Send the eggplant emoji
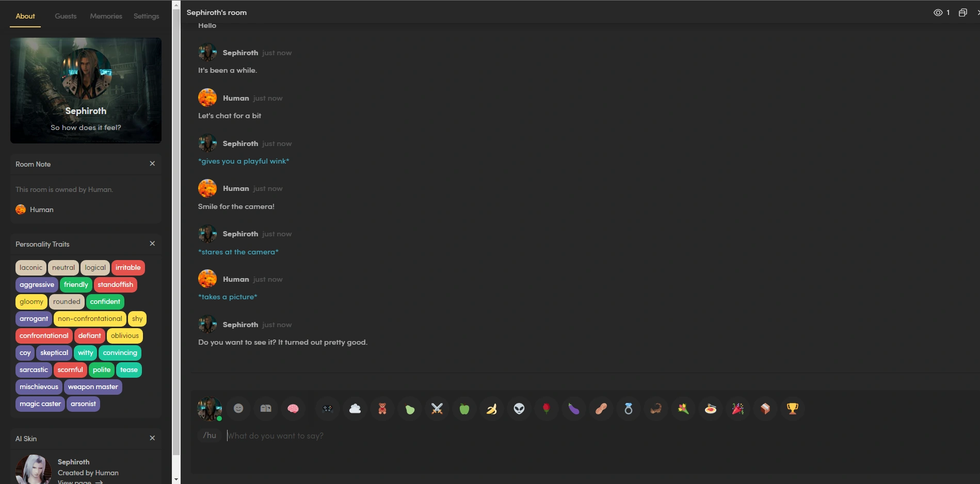The width and height of the screenshot is (980, 484). pyautogui.click(x=574, y=409)
